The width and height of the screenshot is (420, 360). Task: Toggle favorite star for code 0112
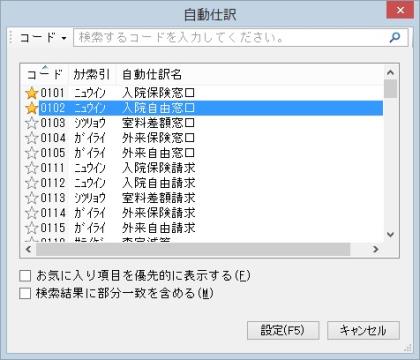tap(32, 183)
